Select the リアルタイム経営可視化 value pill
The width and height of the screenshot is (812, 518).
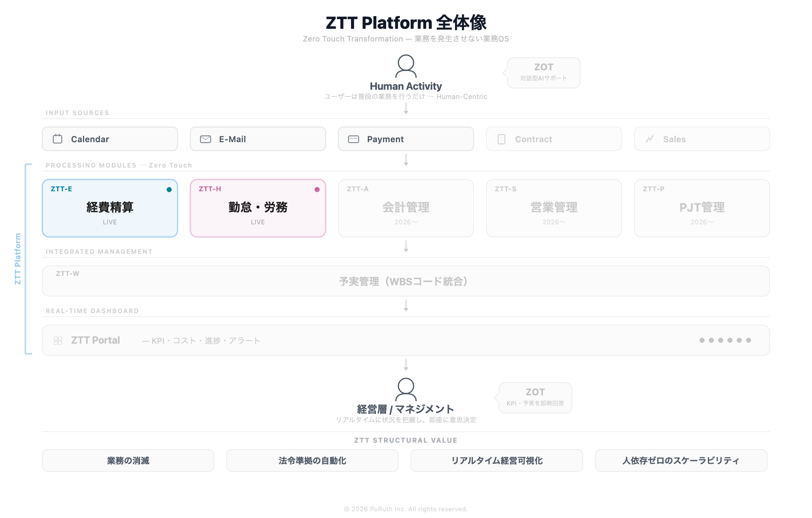coord(497,460)
